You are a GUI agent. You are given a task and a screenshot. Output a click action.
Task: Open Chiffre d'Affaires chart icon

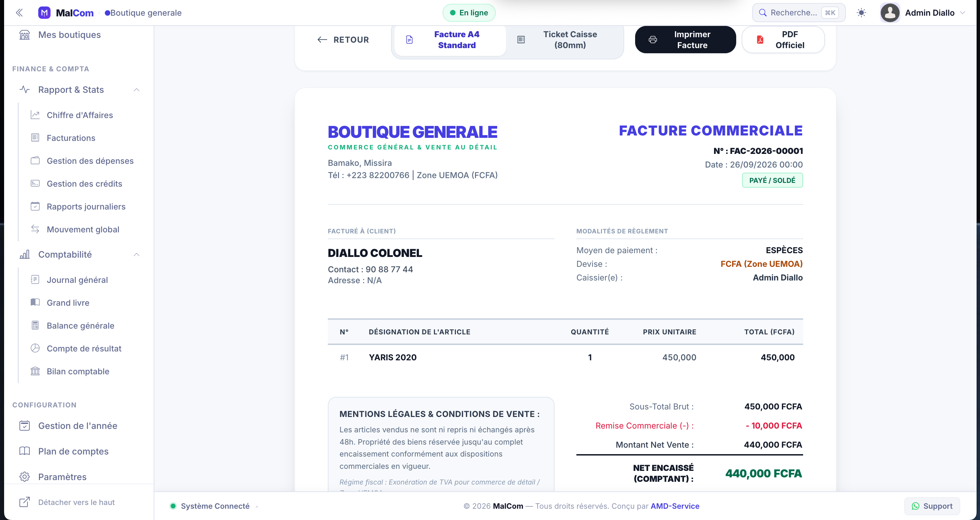pyautogui.click(x=35, y=115)
